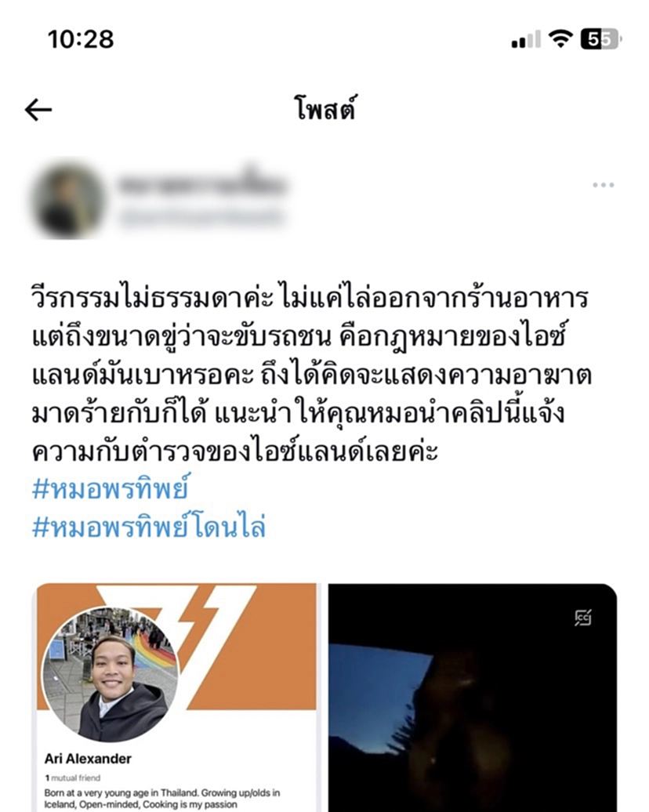Open hashtag #หมอพรทิพย์
The height and width of the screenshot is (812, 649).
pyautogui.click(x=111, y=489)
